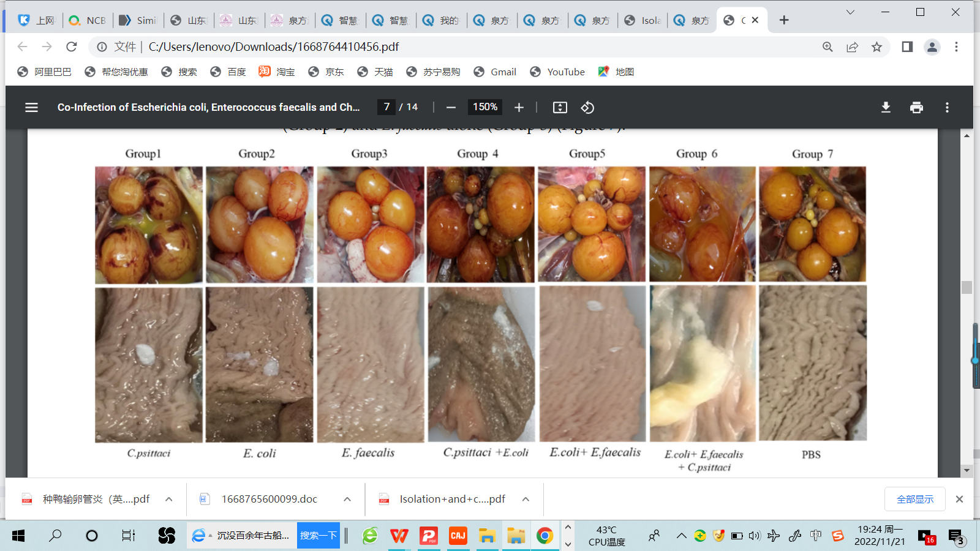
Task: Open a new browser tab
Action: 784,20
